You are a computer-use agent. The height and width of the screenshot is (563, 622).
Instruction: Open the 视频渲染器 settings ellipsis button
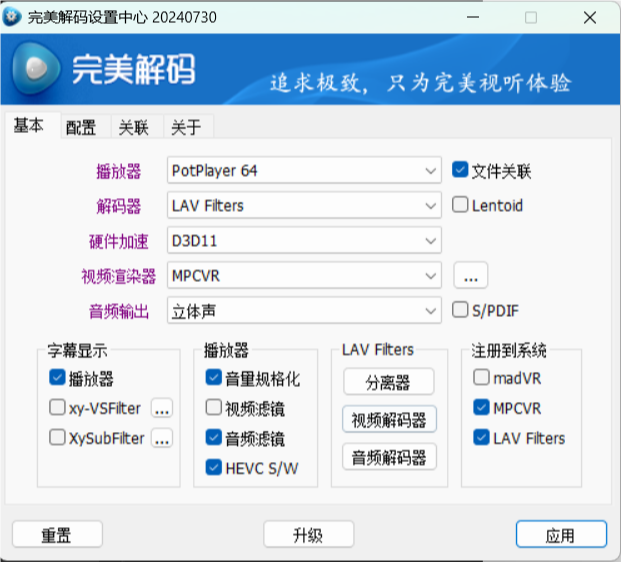click(470, 275)
